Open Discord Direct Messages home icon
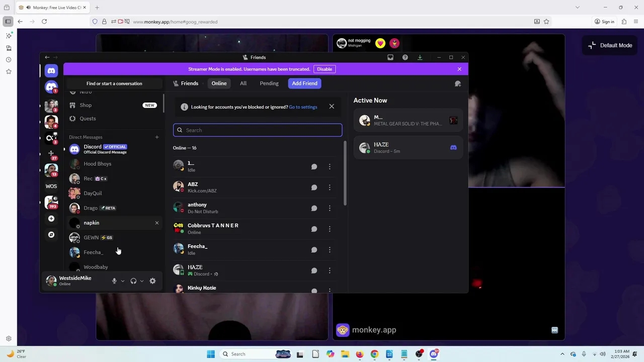Screen dimensions: 644x362 tap(51, 71)
